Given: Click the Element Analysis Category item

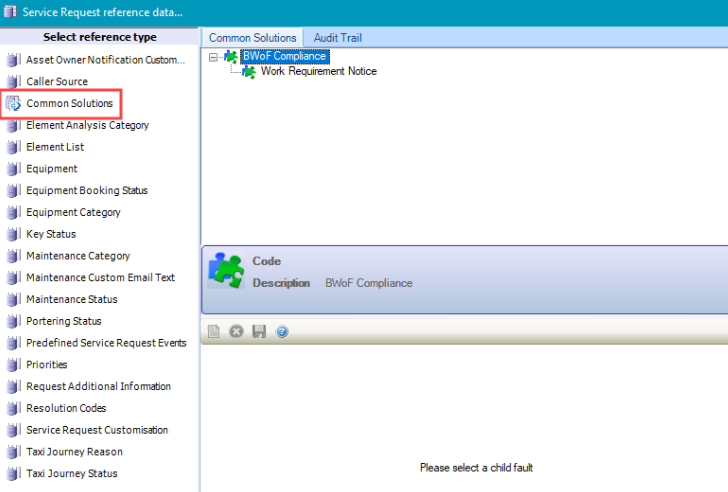Looking at the screenshot, I should click(x=88, y=126).
